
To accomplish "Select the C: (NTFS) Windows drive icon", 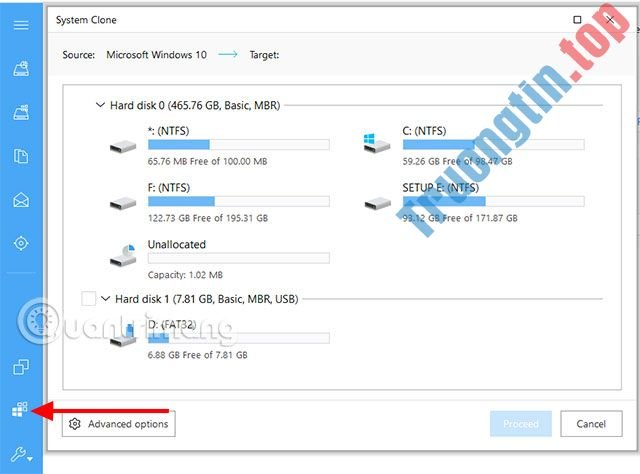I will (376, 143).
